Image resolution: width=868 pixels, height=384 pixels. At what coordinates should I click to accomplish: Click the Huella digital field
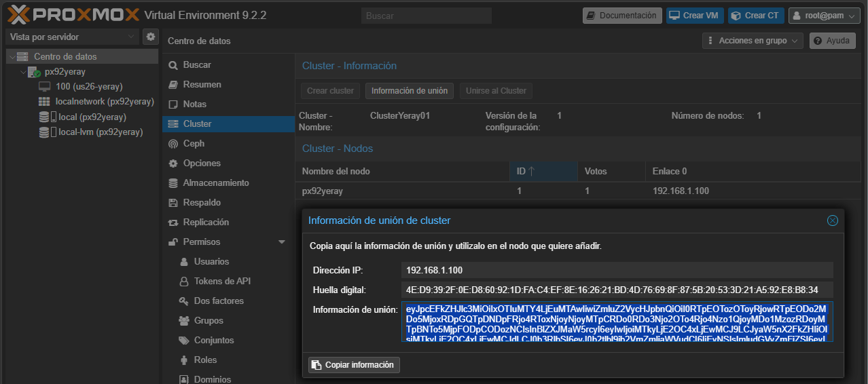point(617,290)
